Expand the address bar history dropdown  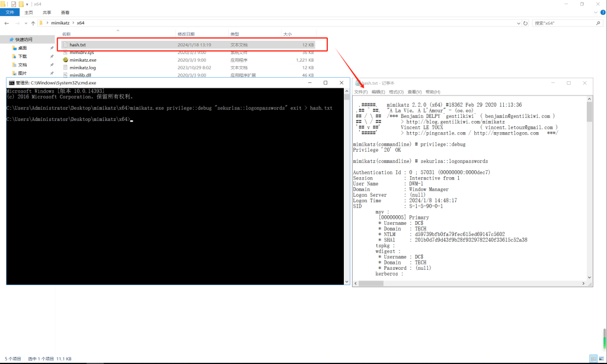pyautogui.click(x=518, y=23)
